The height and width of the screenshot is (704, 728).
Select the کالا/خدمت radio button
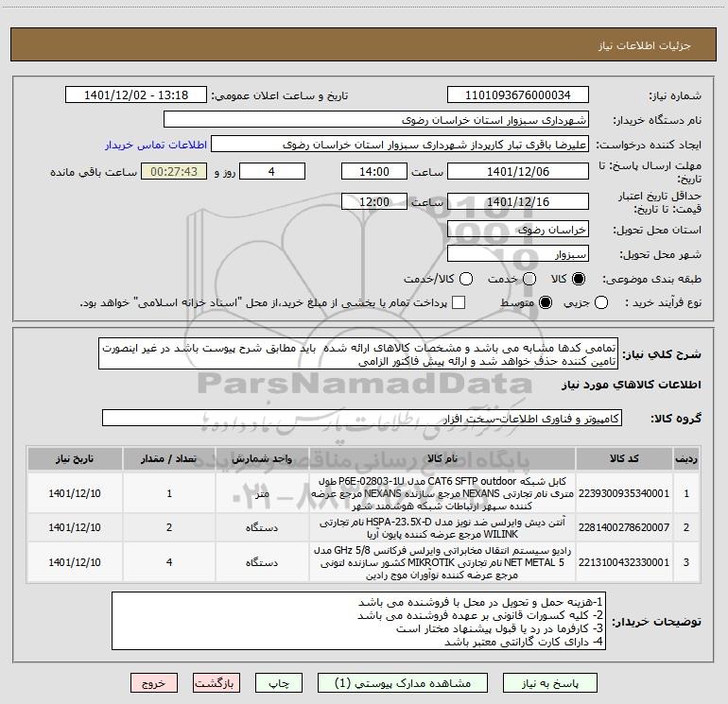click(x=466, y=279)
